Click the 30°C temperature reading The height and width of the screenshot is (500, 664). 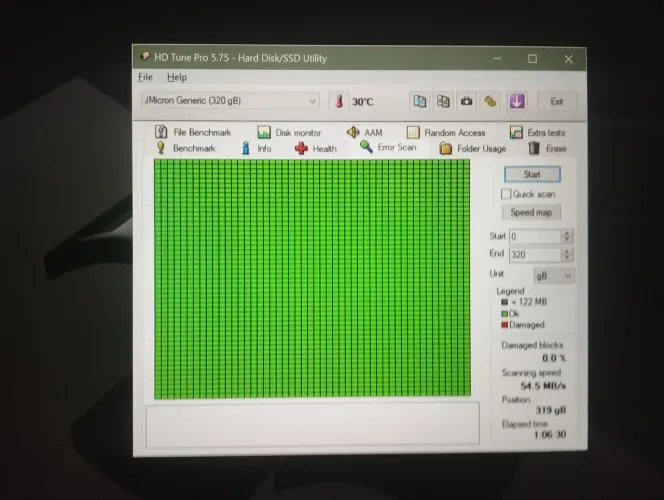point(362,102)
